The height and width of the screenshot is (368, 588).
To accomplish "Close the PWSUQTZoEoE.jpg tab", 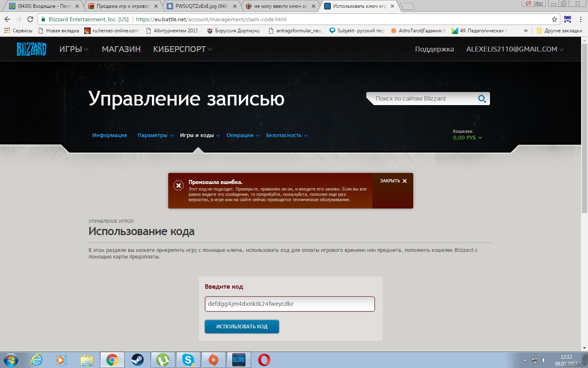I will click(x=235, y=6).
